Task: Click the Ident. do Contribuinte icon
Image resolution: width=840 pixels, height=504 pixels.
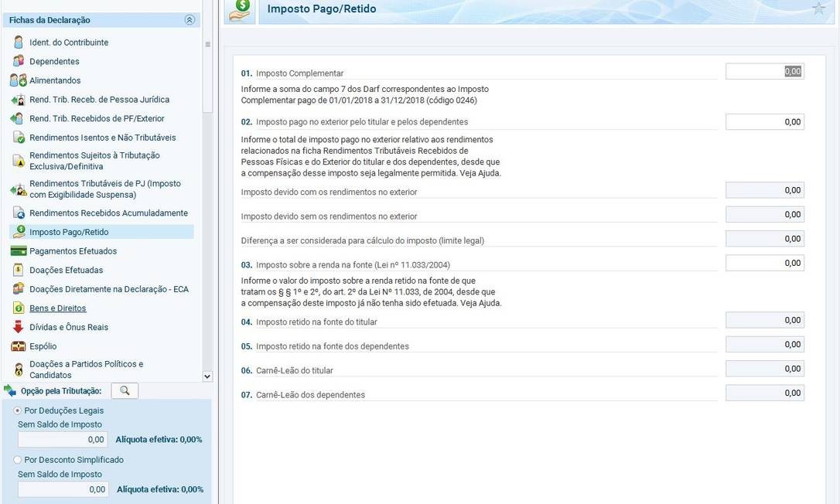Action: coord(19,43)
